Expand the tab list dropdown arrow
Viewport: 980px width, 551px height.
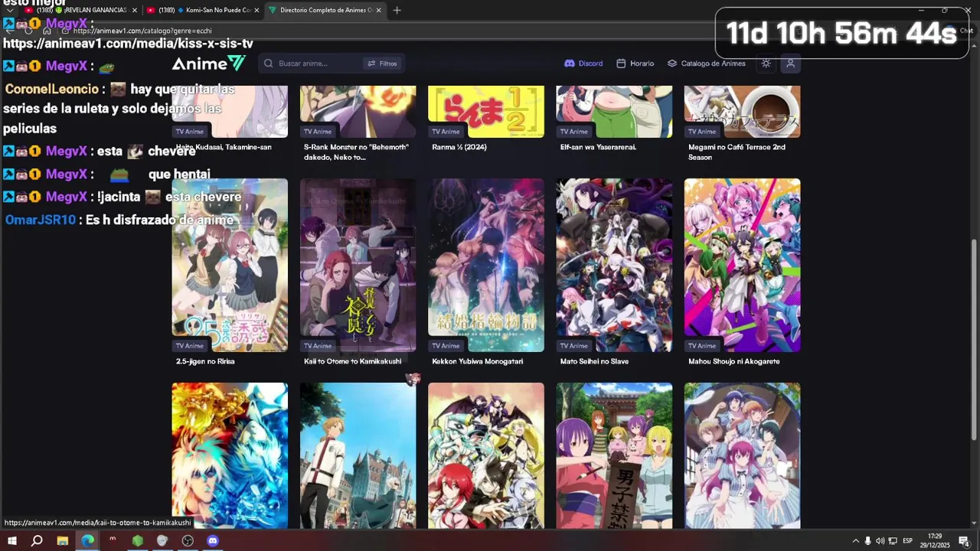[9, 10]
